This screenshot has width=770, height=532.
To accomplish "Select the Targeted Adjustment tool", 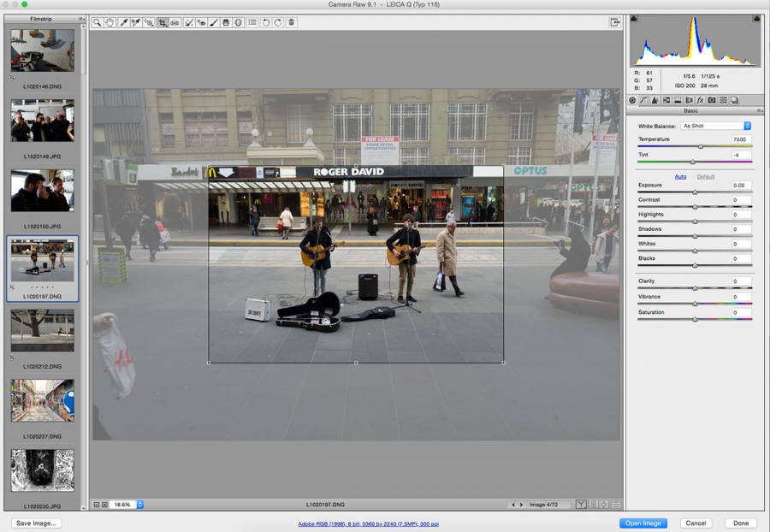I will pos(148,22).
